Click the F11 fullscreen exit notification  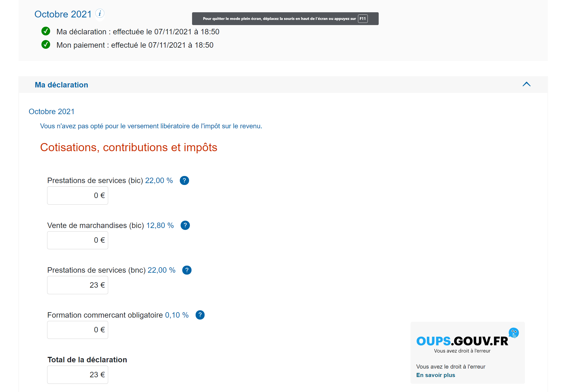click(285, 19)
